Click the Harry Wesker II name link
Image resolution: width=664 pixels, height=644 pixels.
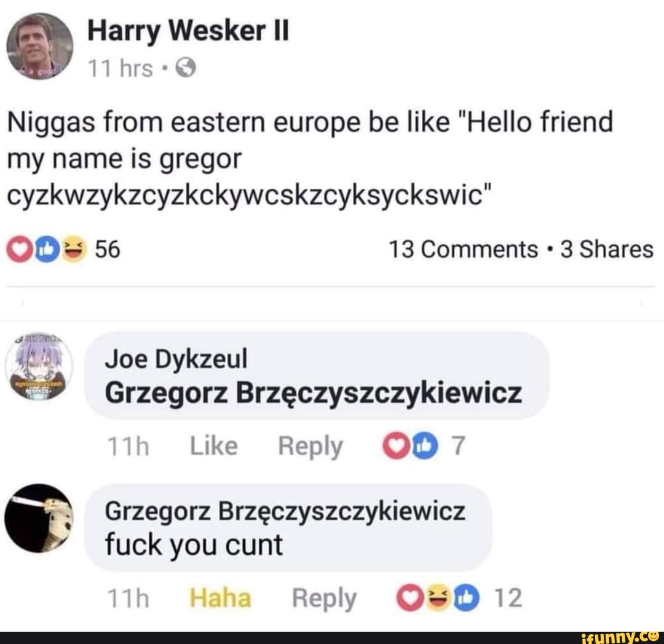(188, 31)
